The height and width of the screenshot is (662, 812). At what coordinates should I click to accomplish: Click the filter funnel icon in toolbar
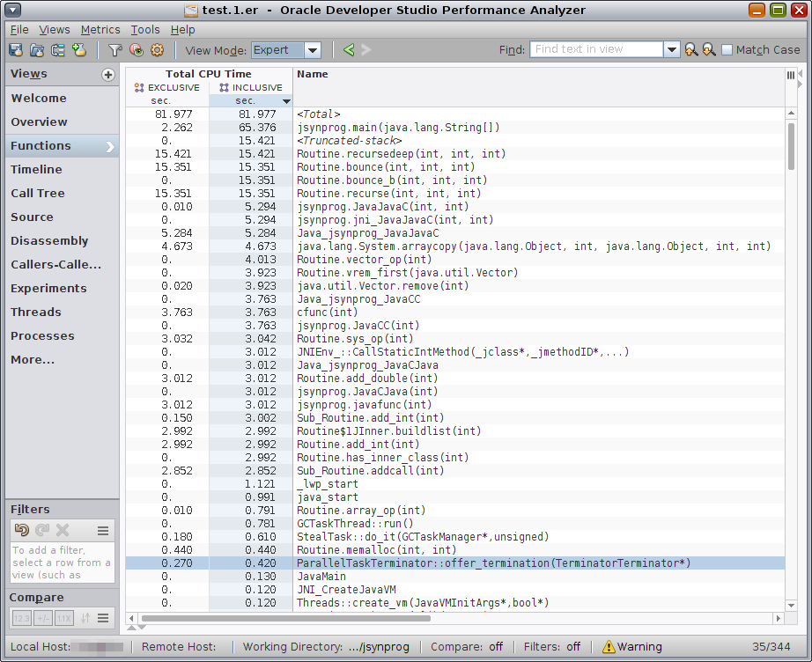pos(114,50)
